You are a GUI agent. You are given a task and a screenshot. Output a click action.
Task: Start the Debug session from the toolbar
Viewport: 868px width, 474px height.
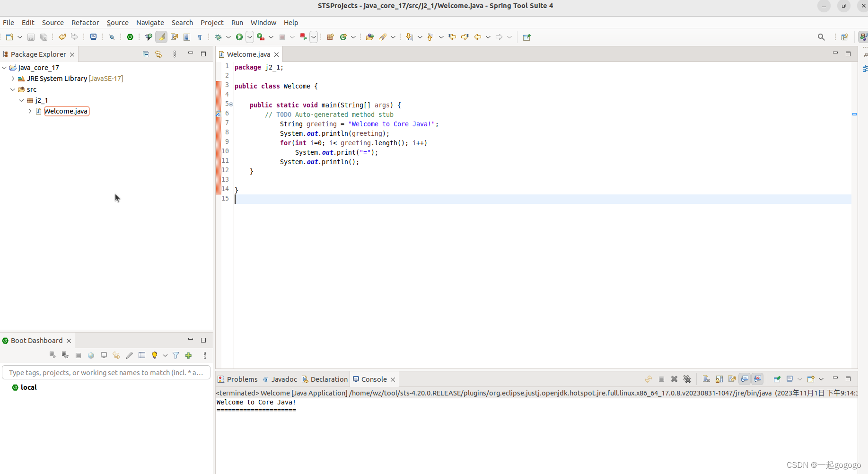(x=218, y=37)
